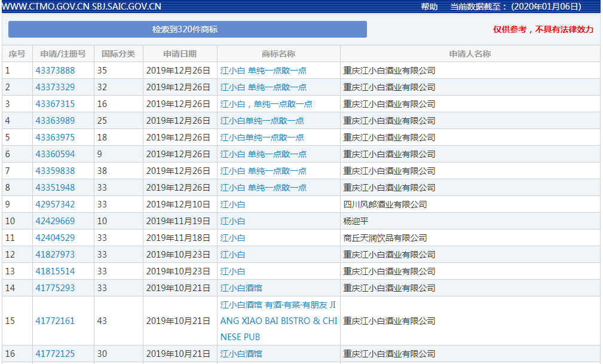Open the 帮助 help link
The width and height of the screenshot is (603, 364).
coord(429,7)
